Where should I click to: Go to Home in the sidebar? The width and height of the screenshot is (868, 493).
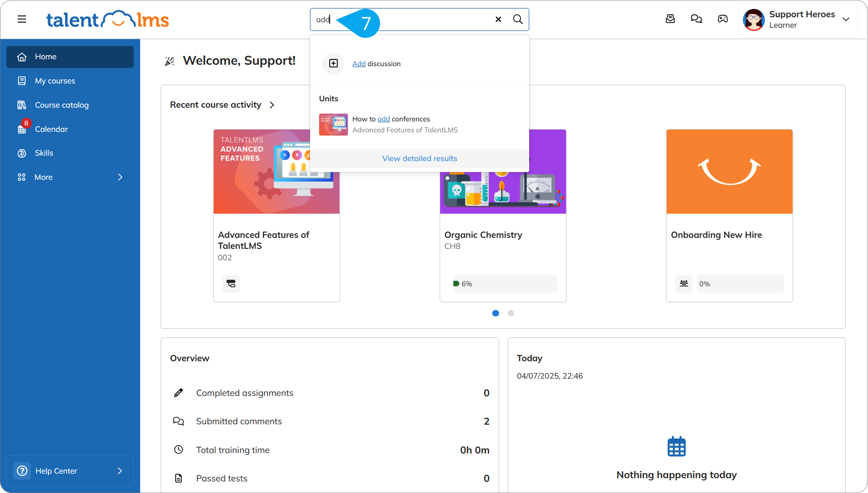click(70, 57)
